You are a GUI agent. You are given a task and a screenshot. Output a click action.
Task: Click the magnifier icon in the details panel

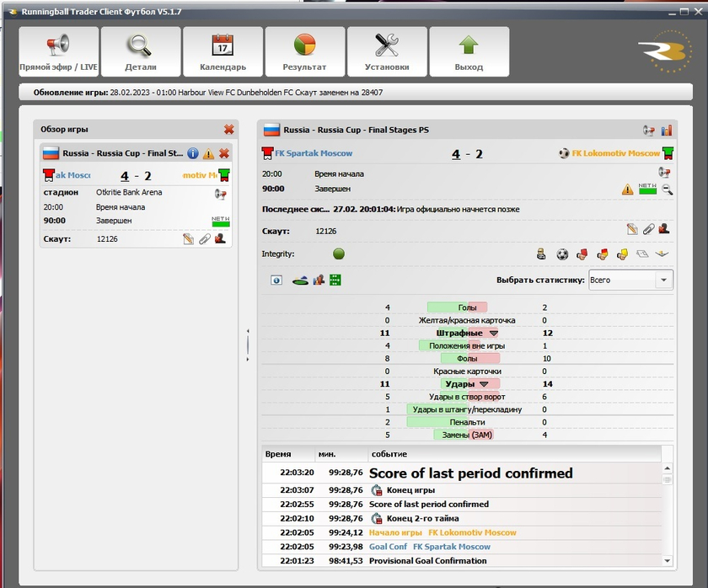click(667, 189)
